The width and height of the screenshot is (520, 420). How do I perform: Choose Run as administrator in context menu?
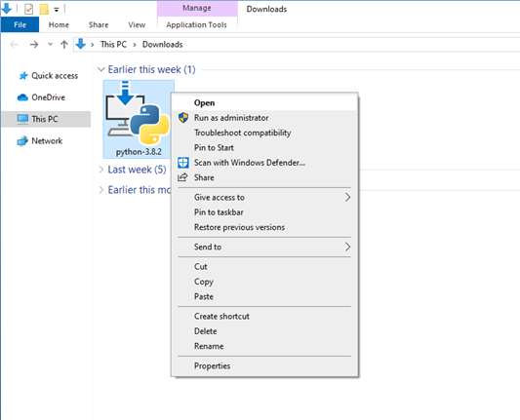point(264,118)
